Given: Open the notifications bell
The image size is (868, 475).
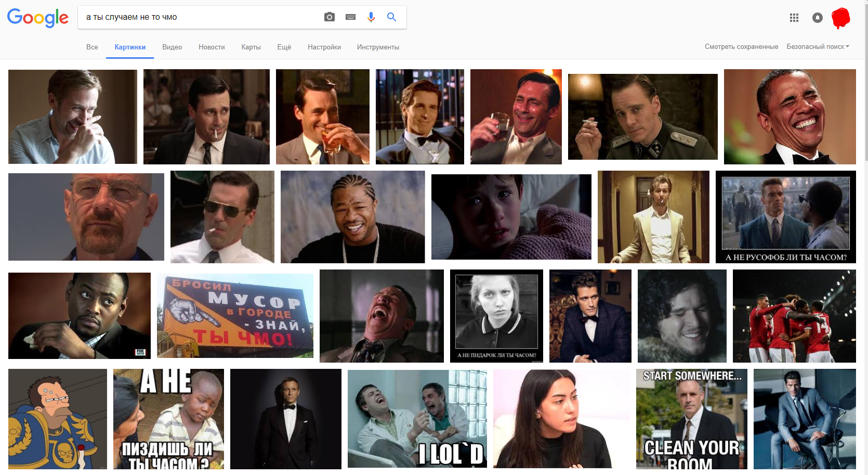Looking at the screenshot, I should pyautogui.click(x=818, y=18).
